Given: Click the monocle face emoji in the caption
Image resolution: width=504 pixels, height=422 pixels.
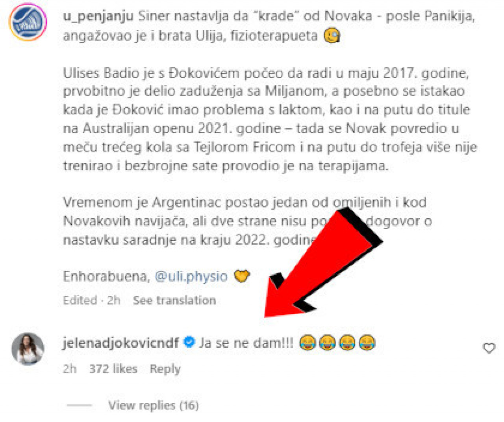Looking at the screenshot, I should (332, 35).
